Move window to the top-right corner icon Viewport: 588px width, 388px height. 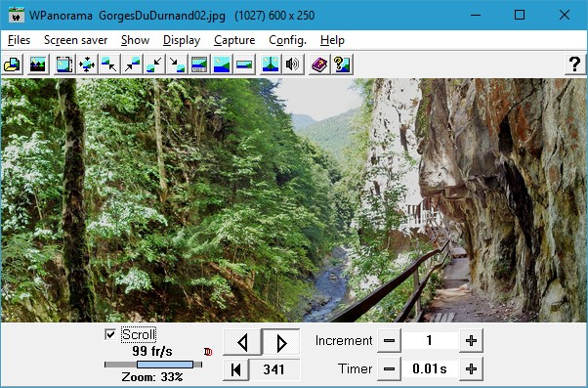(x=132, y=65)
